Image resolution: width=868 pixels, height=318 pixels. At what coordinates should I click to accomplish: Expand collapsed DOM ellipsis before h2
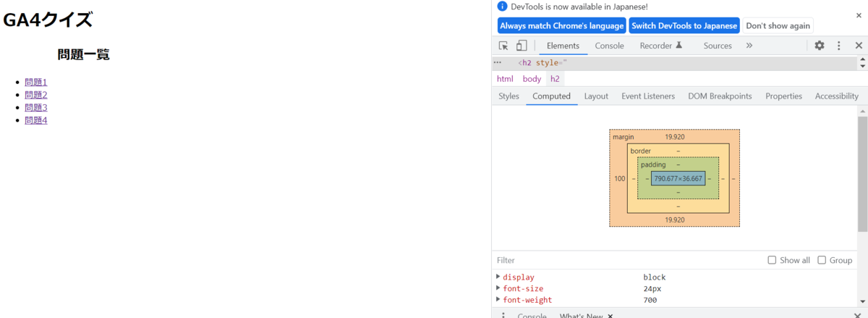pyautogui.click(x=497, y=63)
